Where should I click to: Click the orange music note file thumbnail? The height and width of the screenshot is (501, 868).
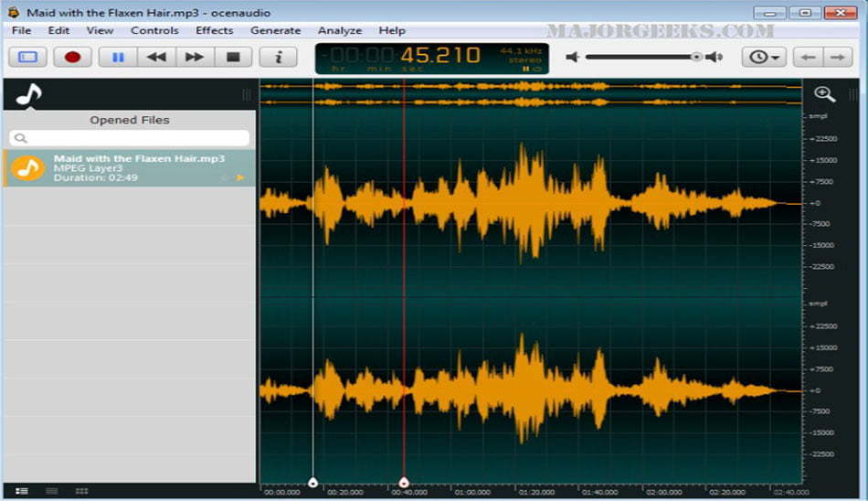pos(27,168)
